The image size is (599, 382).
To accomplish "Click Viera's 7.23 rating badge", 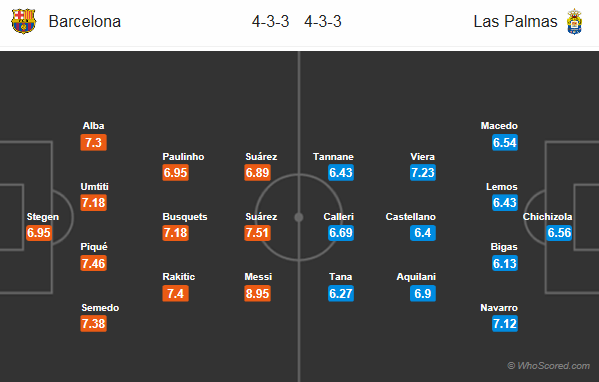I will point(423,172).
